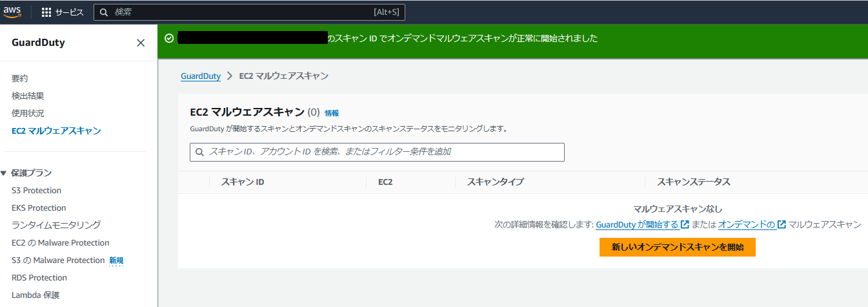Screen dimensions: 868x307
Task: Focus the スキャン ID filter search field
Action: (x=377, y=152)
